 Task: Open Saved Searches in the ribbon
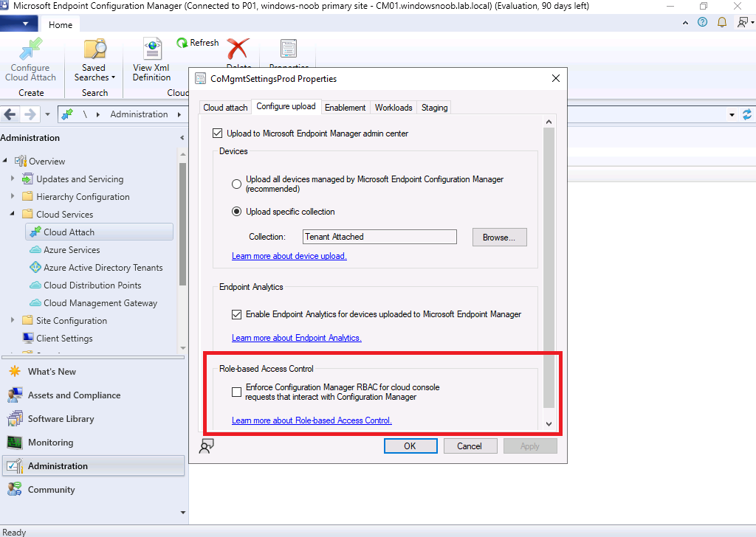(94, 60)
